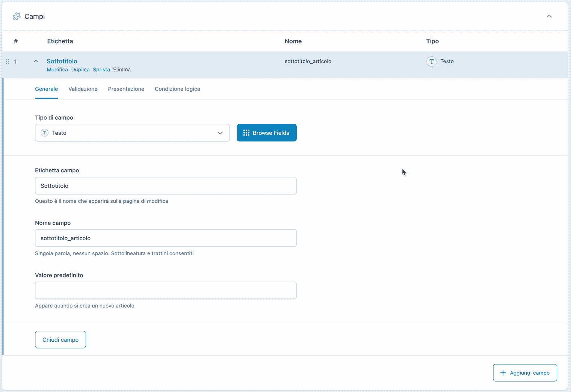Collapse the Campi panel with top chevron
Screen dimensions: 571x392
(x=549, y=16)
